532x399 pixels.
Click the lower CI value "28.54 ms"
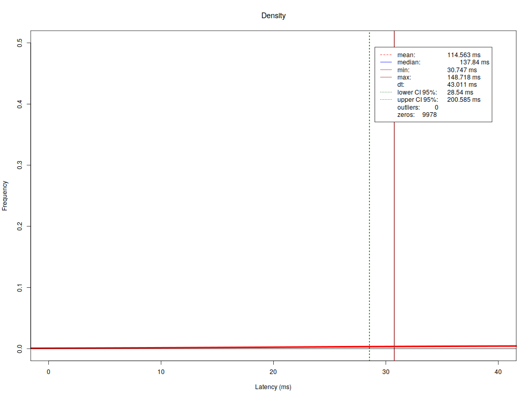point(460,92)
